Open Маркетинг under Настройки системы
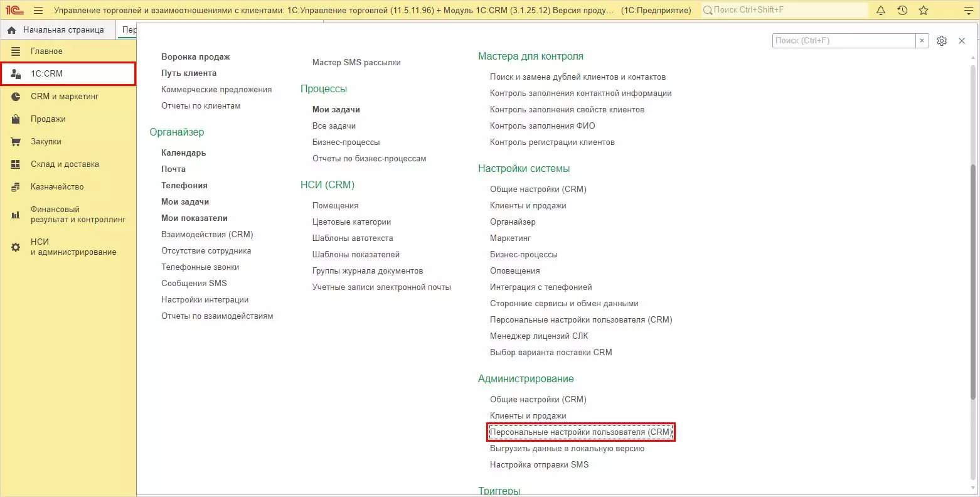The image size is (980, 497). (511, 238)
